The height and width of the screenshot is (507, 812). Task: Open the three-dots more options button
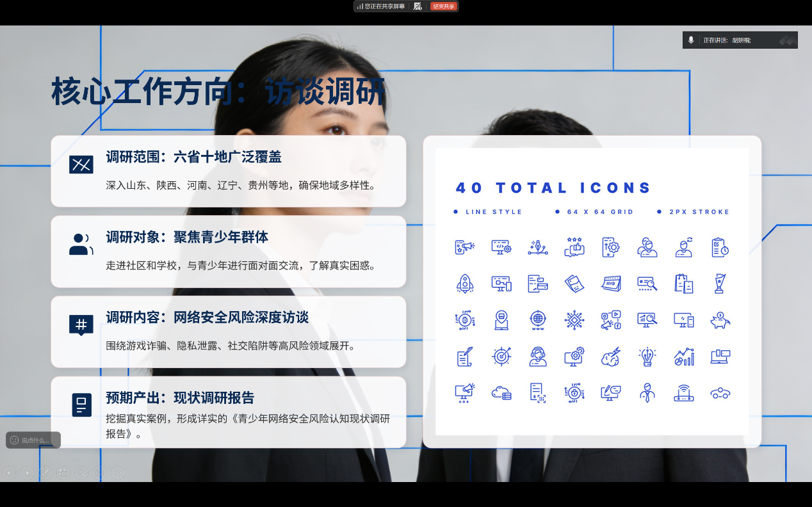(x=118, y=473)
